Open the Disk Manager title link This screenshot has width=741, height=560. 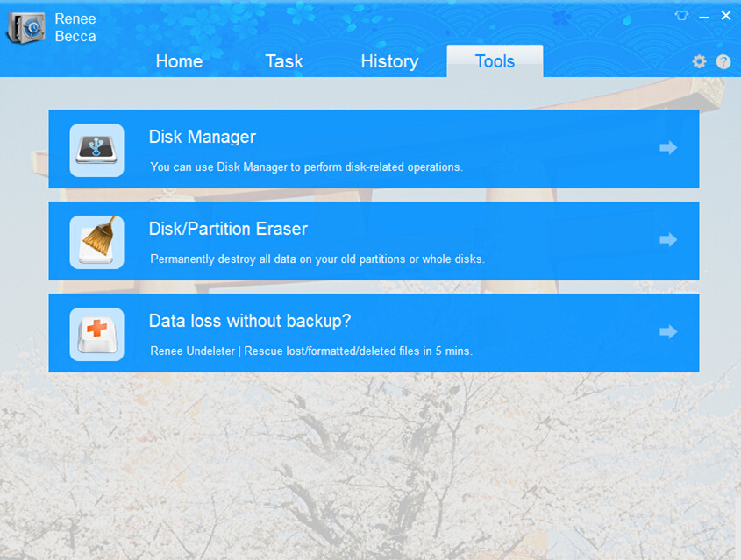click(203, 137)
